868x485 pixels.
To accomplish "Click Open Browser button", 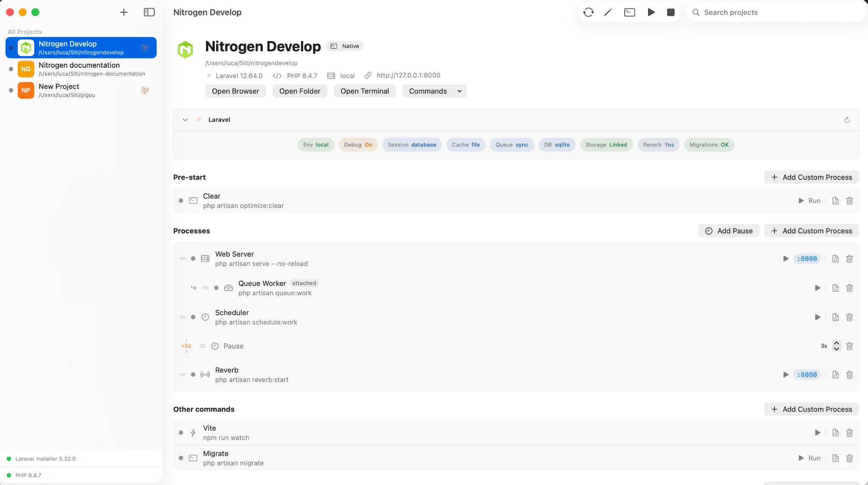I will pyautogui.click(x=235, y=91).
